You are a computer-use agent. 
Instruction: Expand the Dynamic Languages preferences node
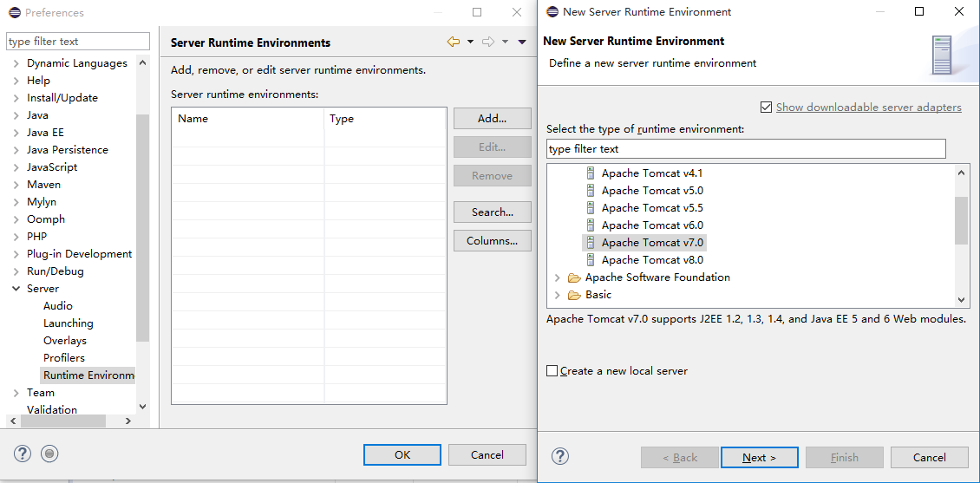(16, 63)
